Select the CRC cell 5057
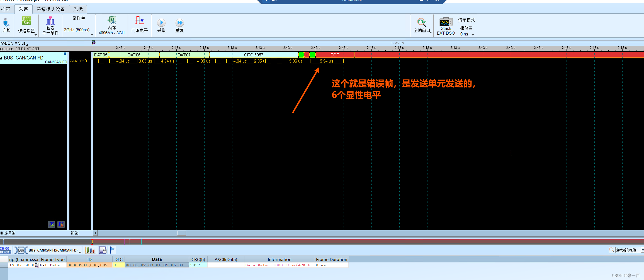644x280 pixels. click(x=198, y=265)
